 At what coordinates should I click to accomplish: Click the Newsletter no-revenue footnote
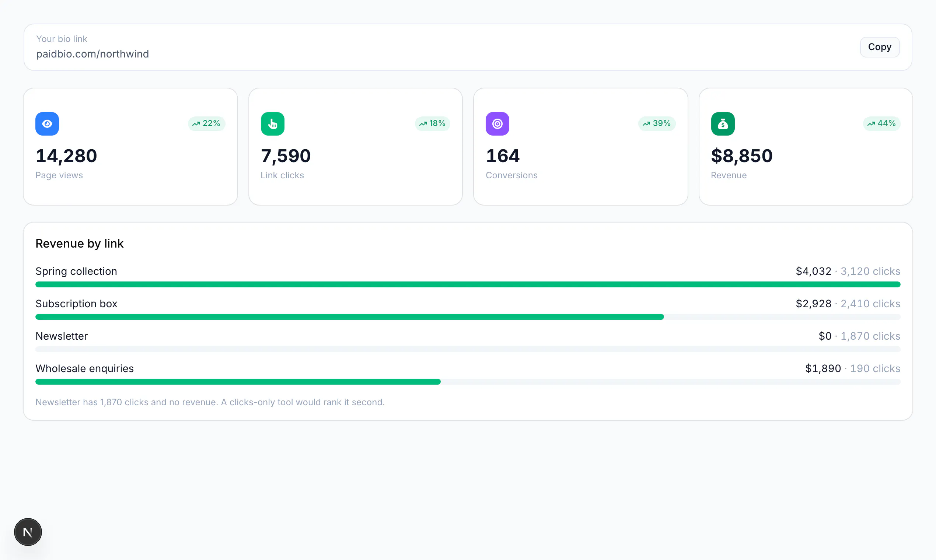pyautogui.click(x=210, y=402)
